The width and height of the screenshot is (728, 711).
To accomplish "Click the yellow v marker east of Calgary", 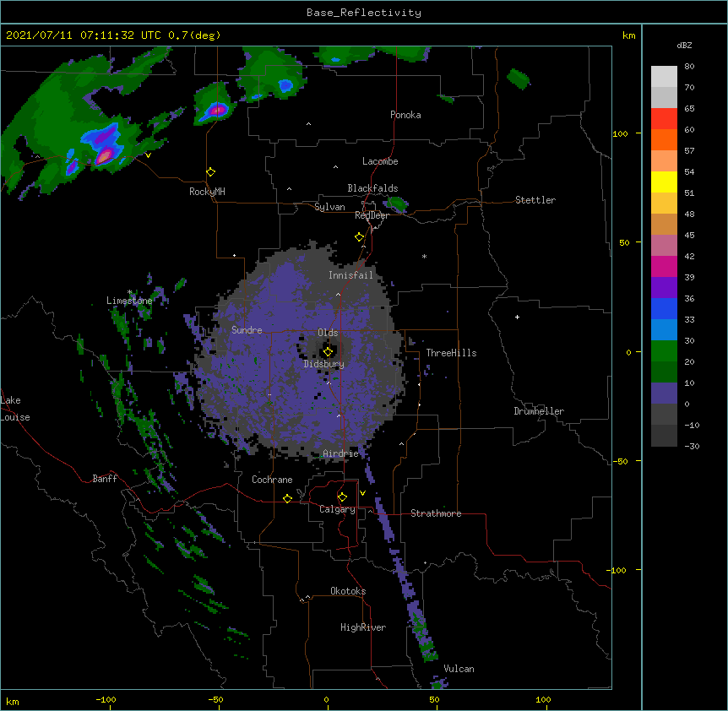I will pos(362,493).
